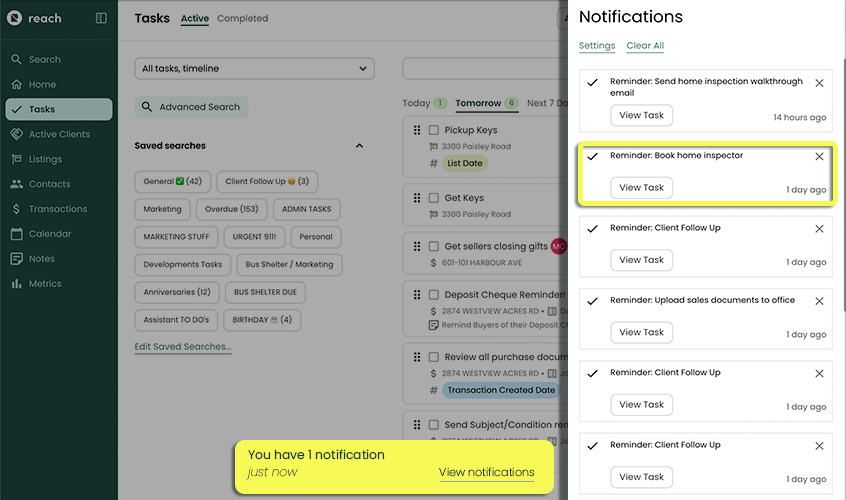Screen dimensions: 846x500
Task: Collapse the Saved searches section
Action: point(359,146)
